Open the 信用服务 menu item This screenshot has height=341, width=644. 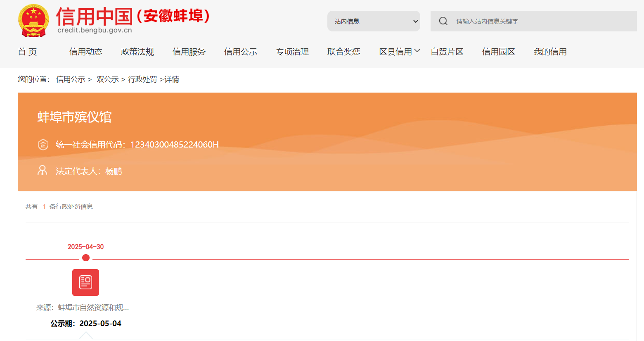coord(189,52)
